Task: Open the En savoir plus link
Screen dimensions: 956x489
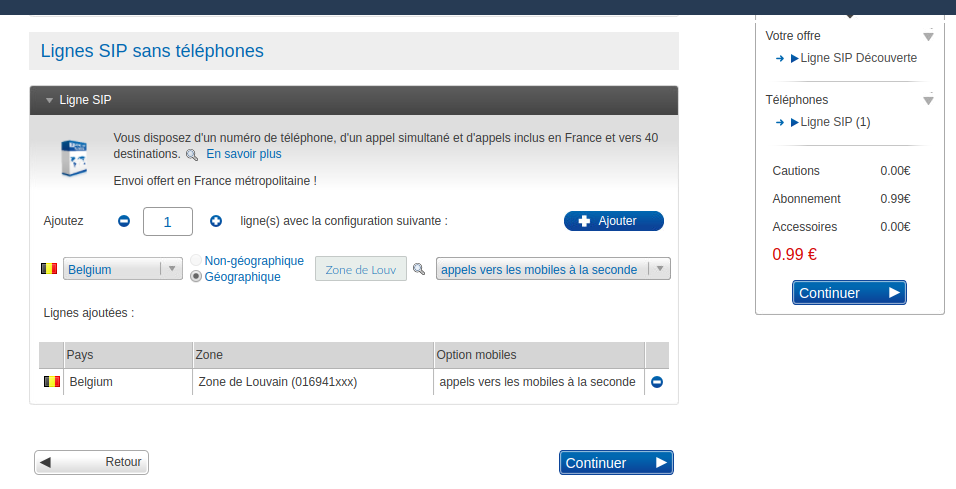Action: tap(244, 154)
